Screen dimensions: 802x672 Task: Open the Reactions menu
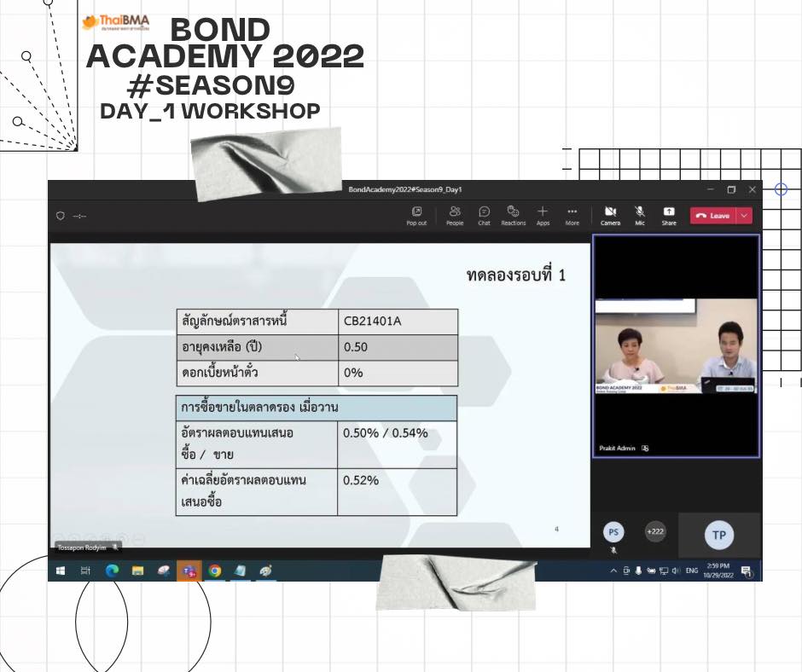coord(513,215)
